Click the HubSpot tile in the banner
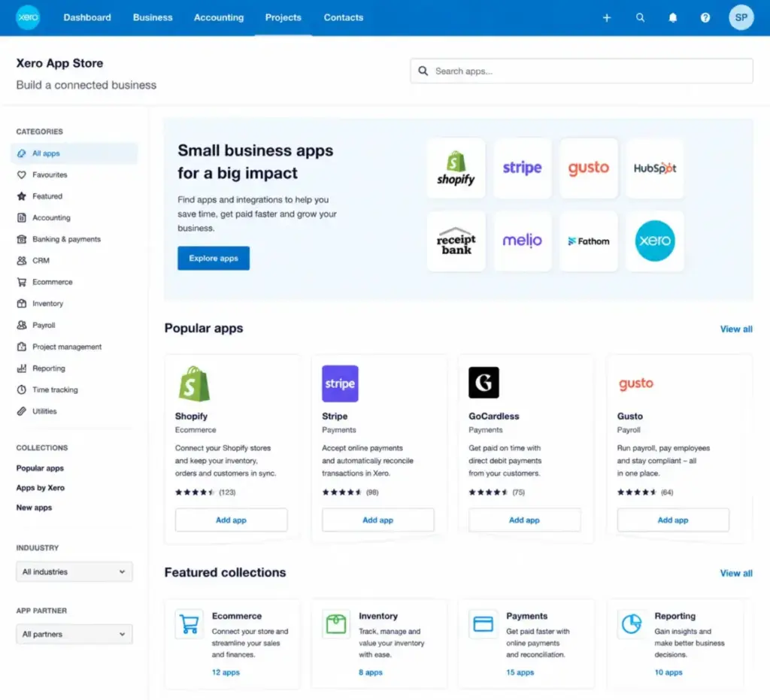This screenshot has height=700, width=770. 655,168
